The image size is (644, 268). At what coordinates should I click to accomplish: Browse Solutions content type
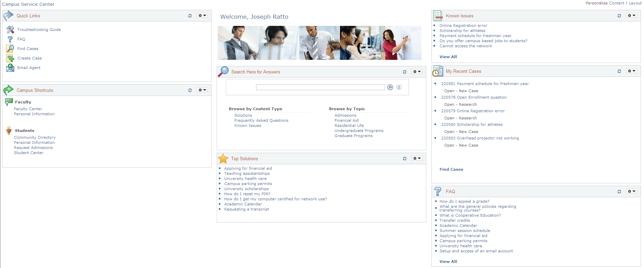(243, 115)
